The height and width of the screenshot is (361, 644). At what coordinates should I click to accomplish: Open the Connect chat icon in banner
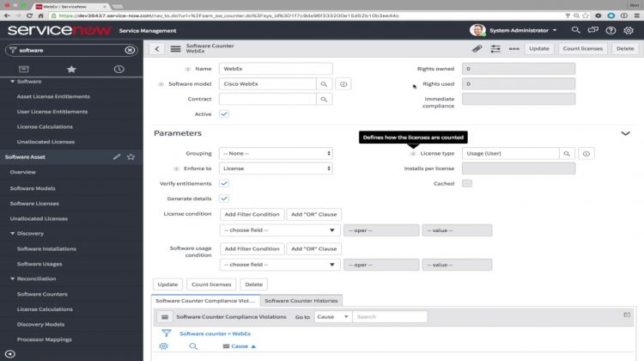pos(593,30)
